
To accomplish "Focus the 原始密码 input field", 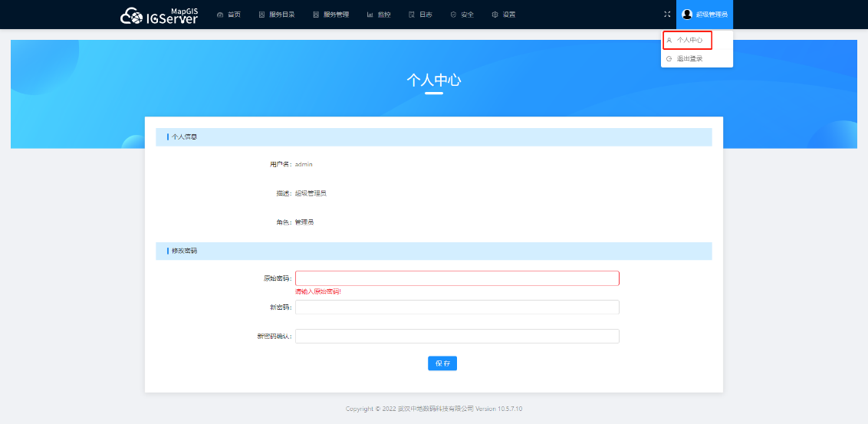I will (457, 278).
